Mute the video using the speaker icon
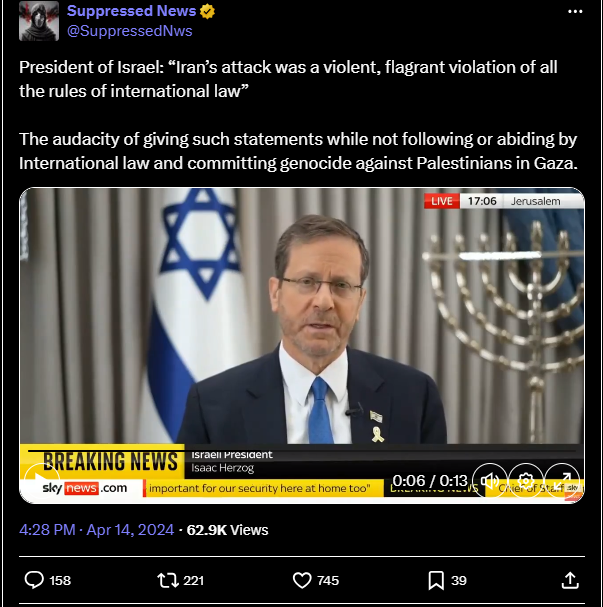Image resolution: width=603 pixels, height=607 pixels. coord(490,480)
